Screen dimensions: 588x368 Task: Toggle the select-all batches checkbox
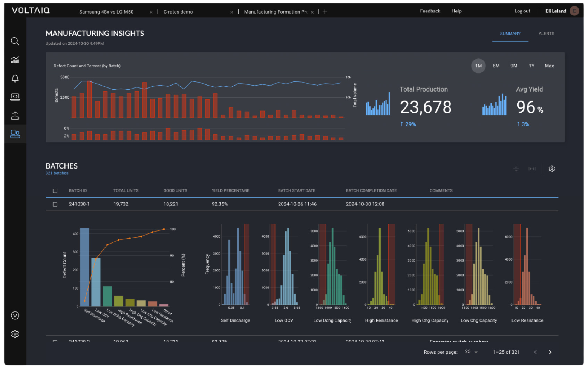(x=55, y=191)
